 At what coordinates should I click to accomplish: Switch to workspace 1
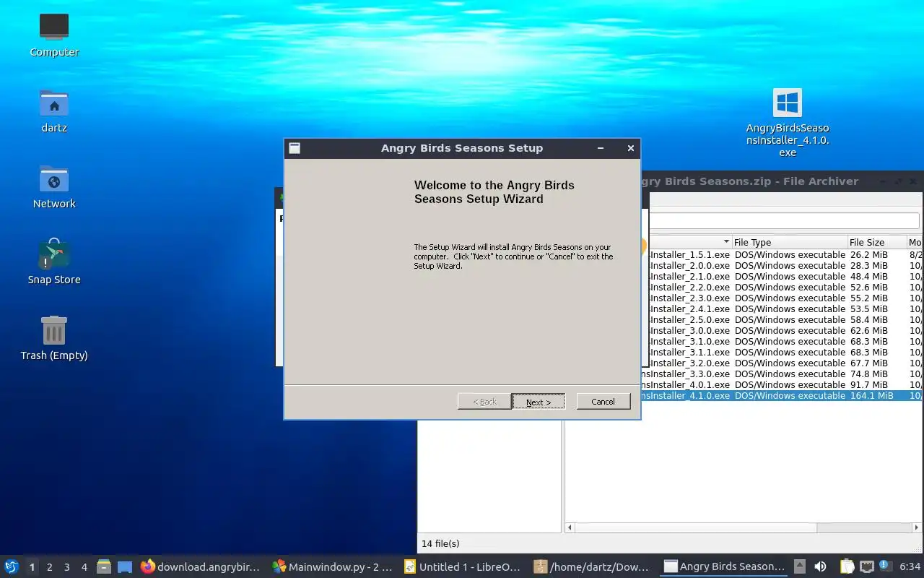(32, 567)
